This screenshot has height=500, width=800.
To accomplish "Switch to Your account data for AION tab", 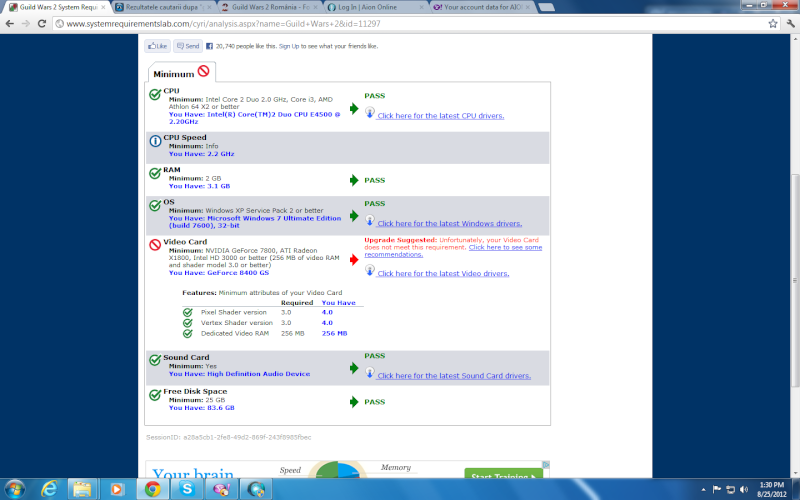I will pos(482,7).
